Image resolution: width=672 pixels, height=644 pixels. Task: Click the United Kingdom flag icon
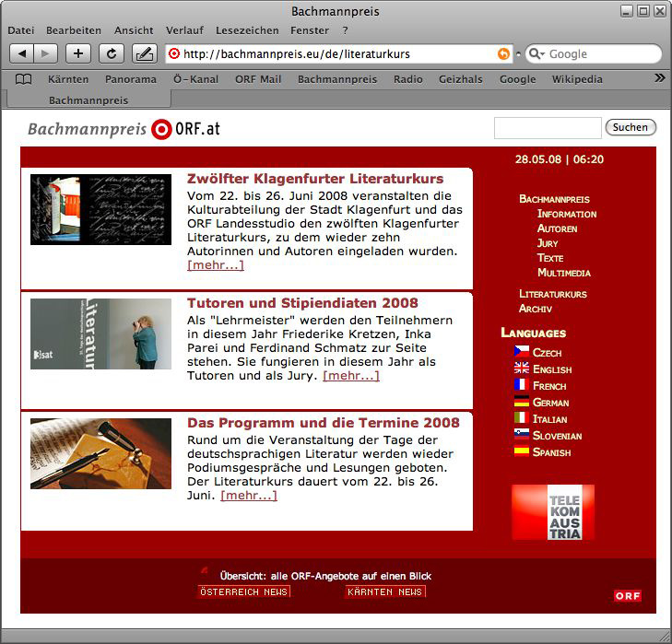[x=522, y=368]
